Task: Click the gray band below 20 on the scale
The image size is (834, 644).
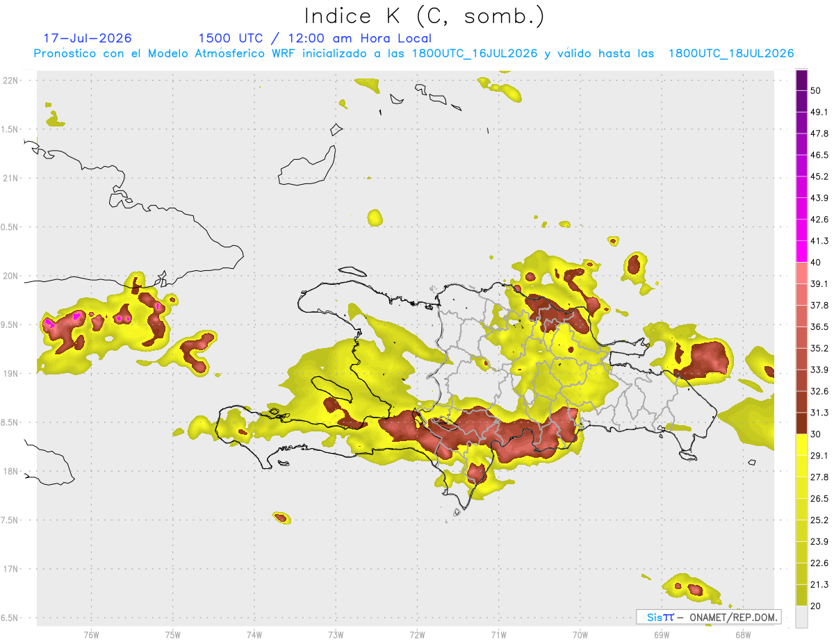Action: [801, 617]
